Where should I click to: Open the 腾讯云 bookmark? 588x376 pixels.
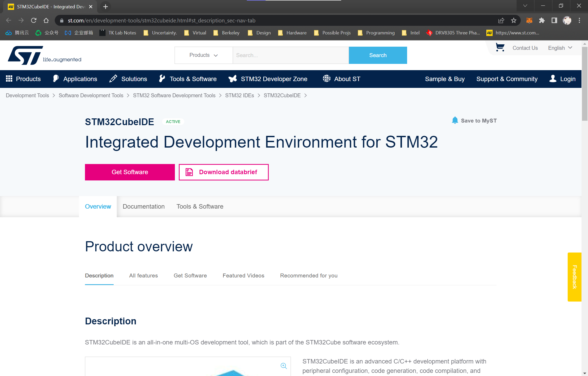click(x=17, y=33)
